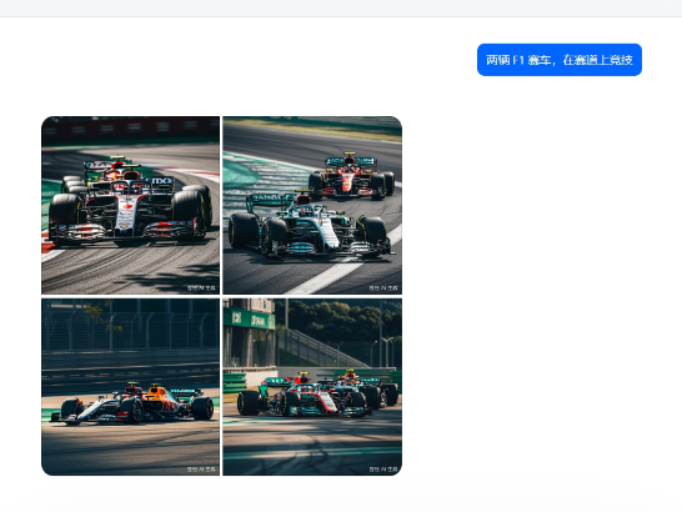Image resolution: width=682 pixels, height=512 pixels.
Task: Select the blue prompt bubble about F1 cars
Action: 559,60
